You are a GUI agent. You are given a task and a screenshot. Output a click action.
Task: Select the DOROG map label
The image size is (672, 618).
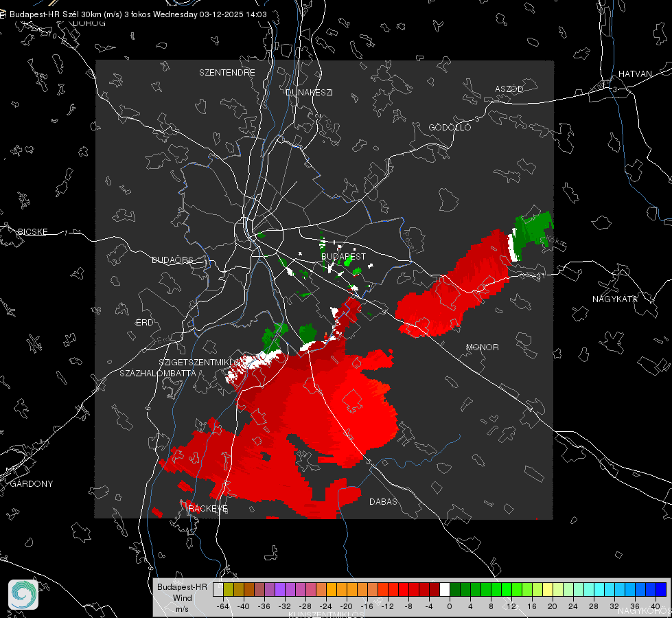[x=89, y=23]
